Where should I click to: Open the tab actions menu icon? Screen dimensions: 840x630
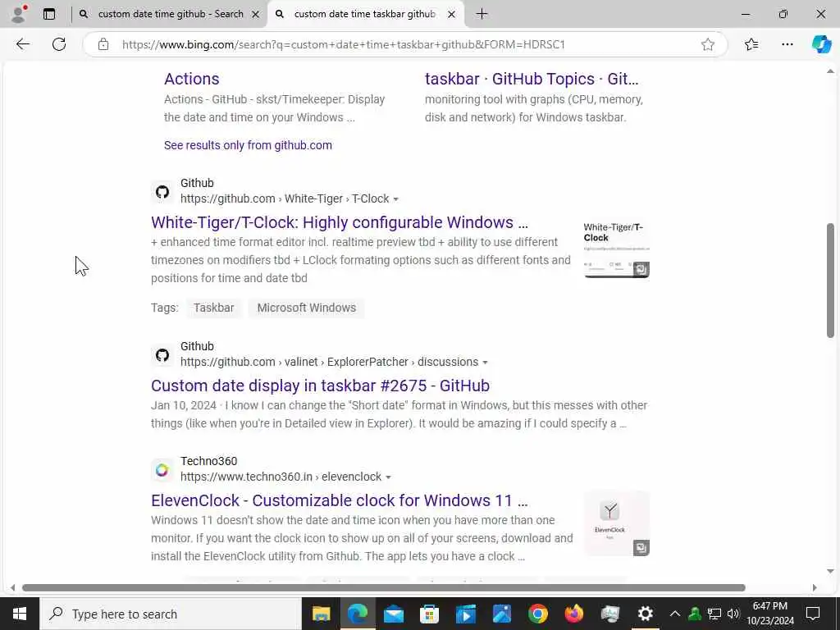[49, 14]
